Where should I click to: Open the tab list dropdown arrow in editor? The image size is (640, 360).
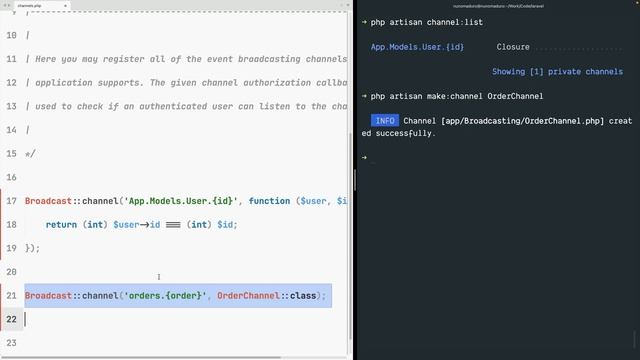point(347,5)
